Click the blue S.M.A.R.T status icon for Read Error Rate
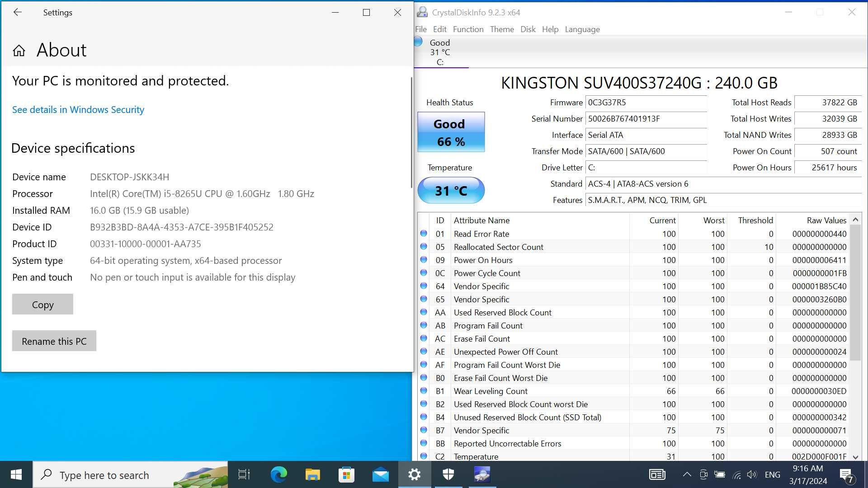This screenshot has height=488, width=868. pos(423,233)
